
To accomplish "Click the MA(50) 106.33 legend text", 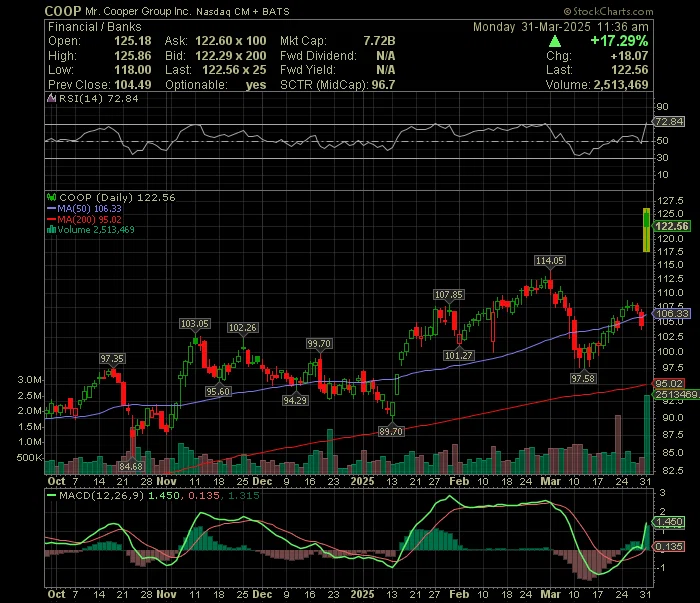I will pos(89,208).
